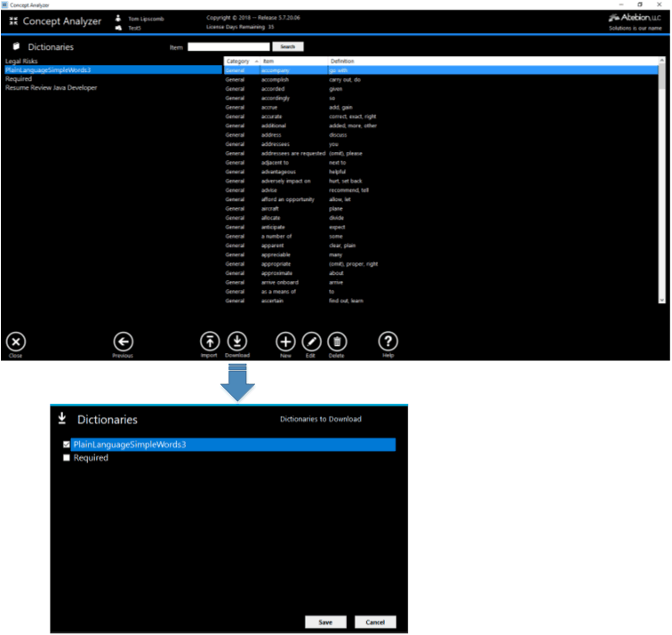Click the Edit pencil icon

click(x=312, y=342)
